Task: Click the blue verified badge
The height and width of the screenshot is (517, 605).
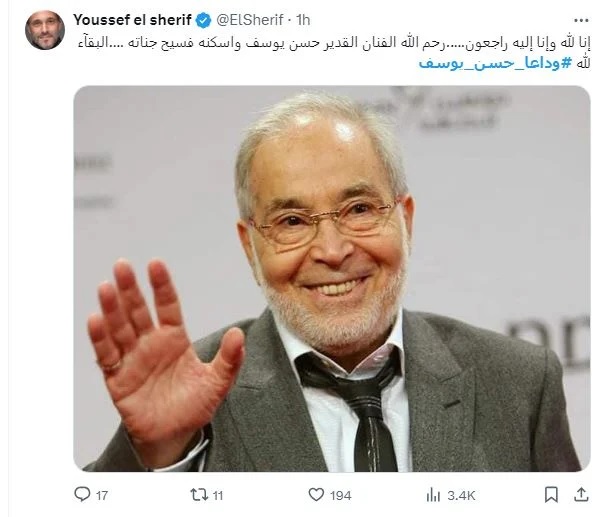Action: pos(203,20)
